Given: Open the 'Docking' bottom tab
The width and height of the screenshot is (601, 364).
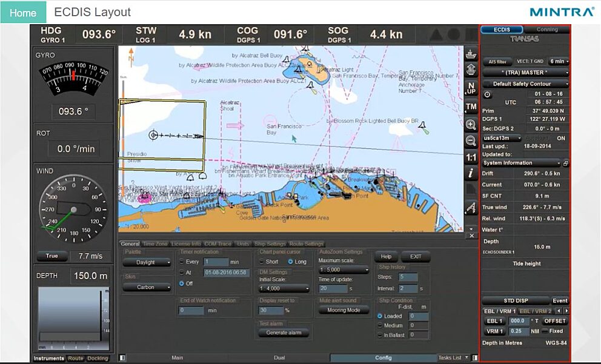Looking at the screenshot, I should point(98,359).
